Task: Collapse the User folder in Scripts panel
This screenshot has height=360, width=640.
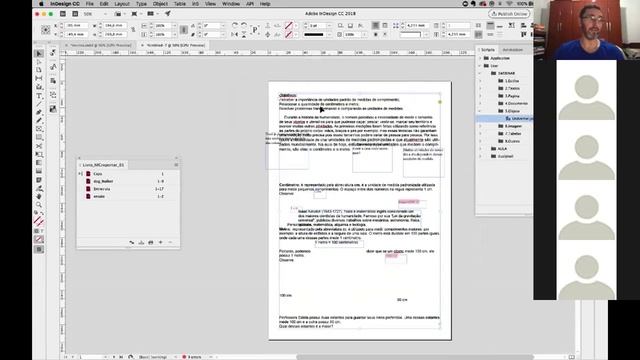Action: tap(480, 66)
